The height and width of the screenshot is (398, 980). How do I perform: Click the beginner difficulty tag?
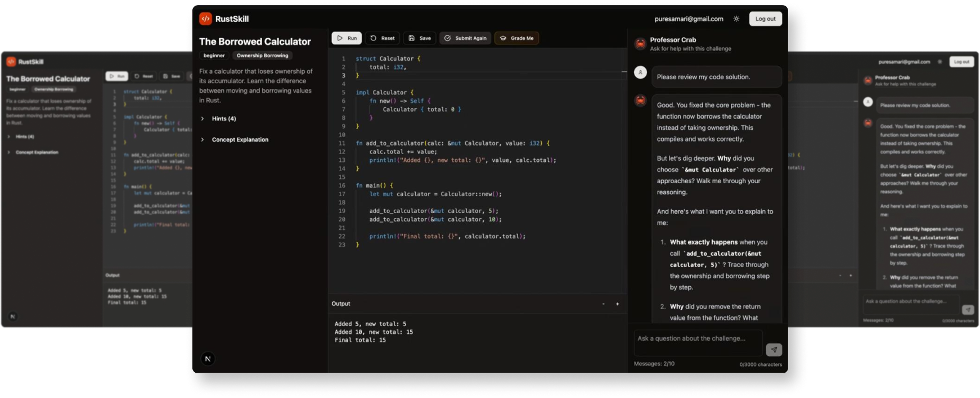214,56
